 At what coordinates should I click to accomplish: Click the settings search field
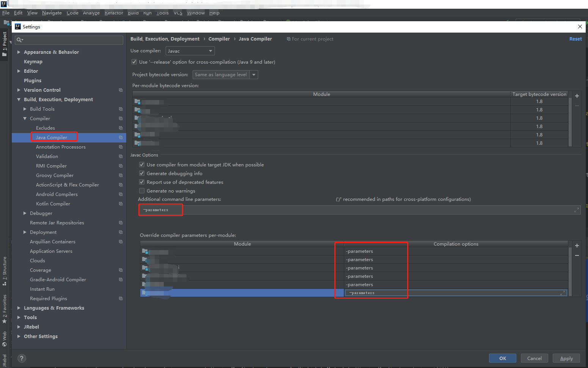tap(69, 40)
